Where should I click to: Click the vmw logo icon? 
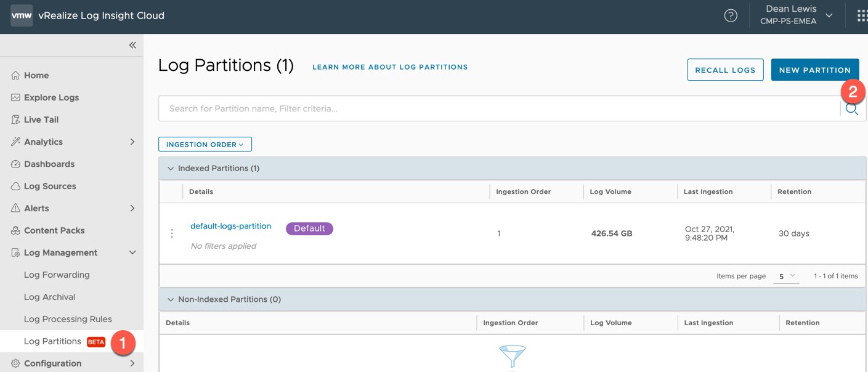22,15
